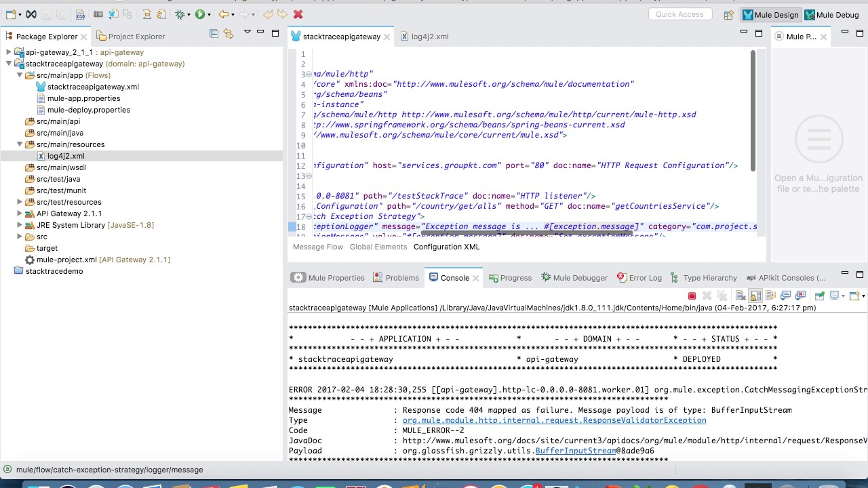
Task: Click the red X delete toolbar icon
Action: (x=298, y=14)
